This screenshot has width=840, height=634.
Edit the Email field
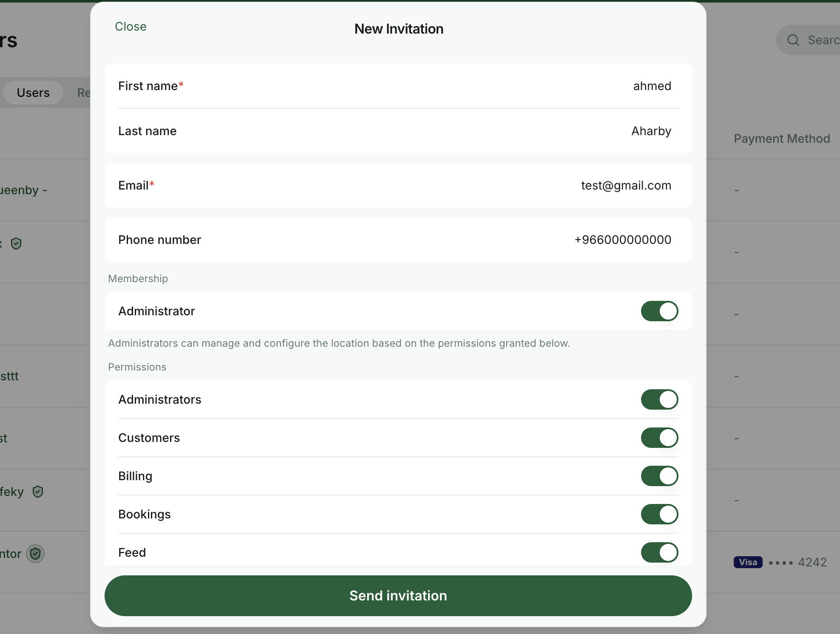point(398,185)
